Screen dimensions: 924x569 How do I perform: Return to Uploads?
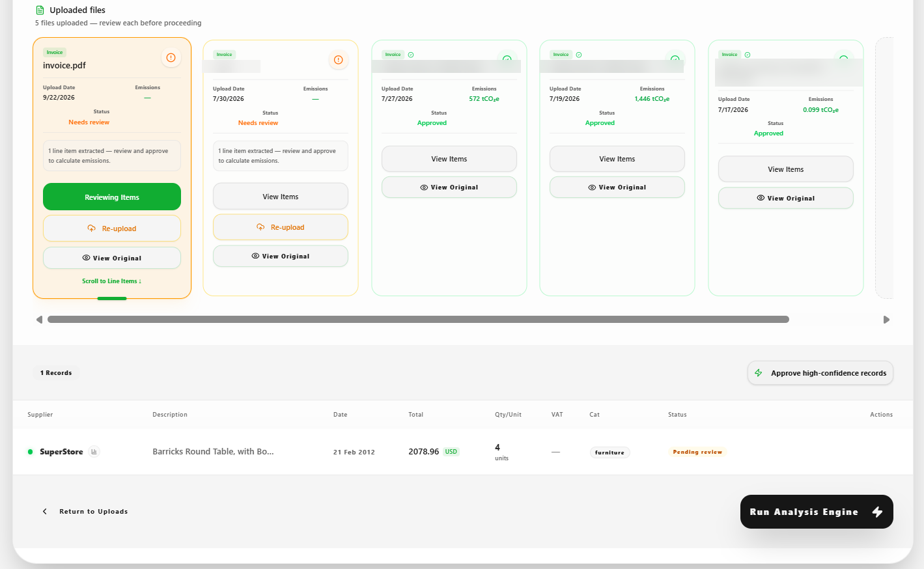[x=85, y=512]
